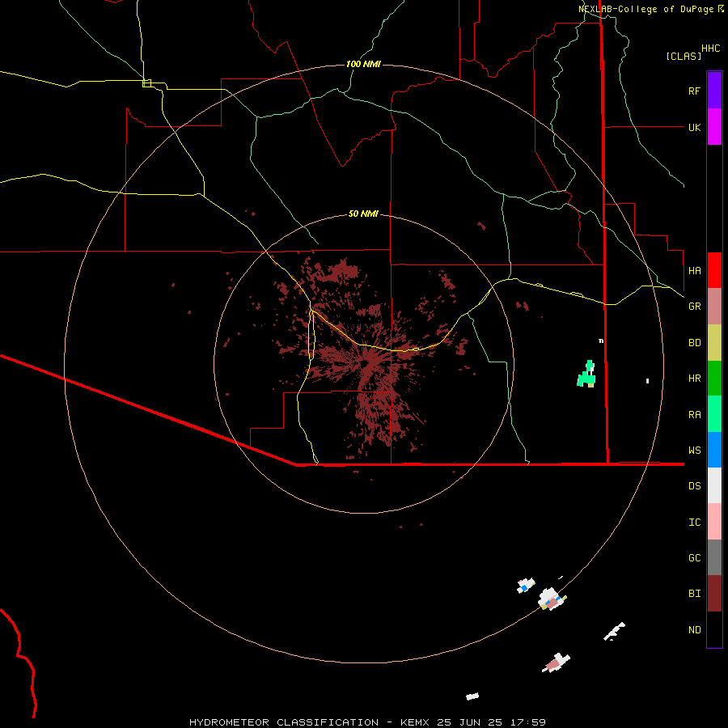Select the GR legend label text
Screen dimensions: 728x728
pos(694,307)
